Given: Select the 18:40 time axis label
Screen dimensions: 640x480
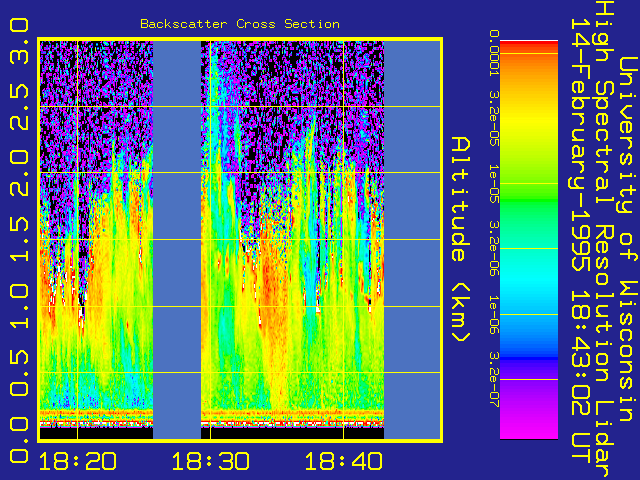Looking at the screenshot, I should (344, 462).
